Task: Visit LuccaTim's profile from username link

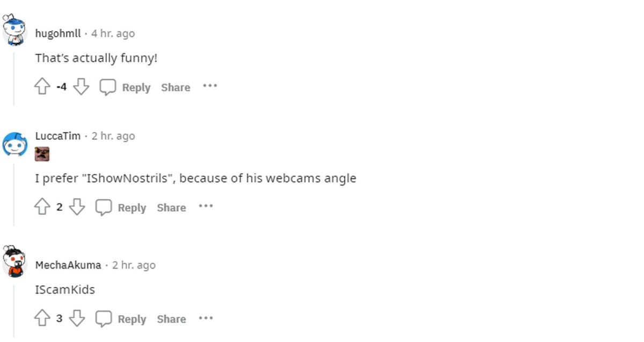Action: tap(57, 136)
